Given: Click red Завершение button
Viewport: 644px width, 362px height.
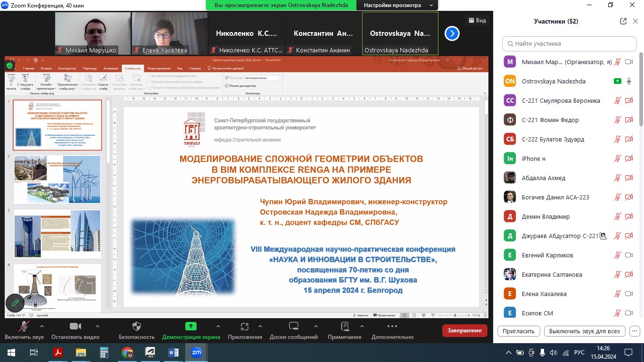Looking at the screenshot, I should pyautogui.click(x=464, y=330).
